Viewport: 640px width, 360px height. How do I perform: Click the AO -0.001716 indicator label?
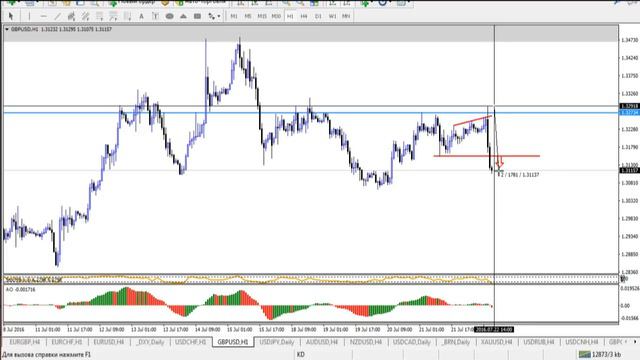click(20, 289)
